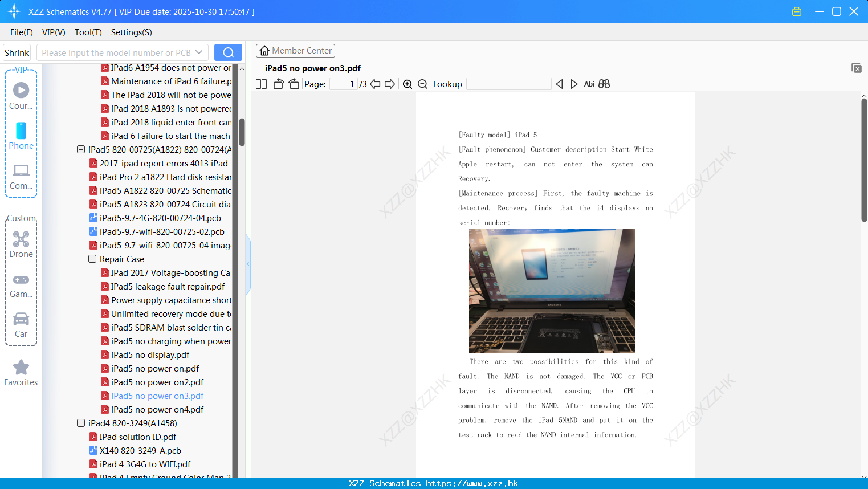This screenshot has width=868, height=489.
Task: Open iPad 2018 A1893 is not powered file
Action: 171,109
